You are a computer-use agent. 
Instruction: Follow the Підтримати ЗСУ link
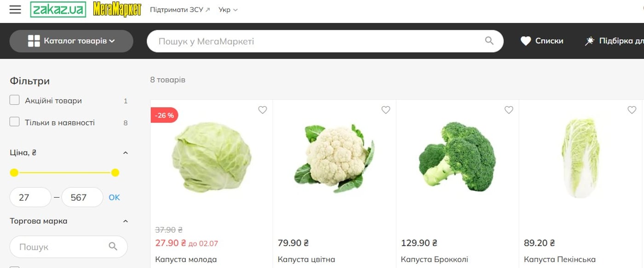[x=180, y=10]
